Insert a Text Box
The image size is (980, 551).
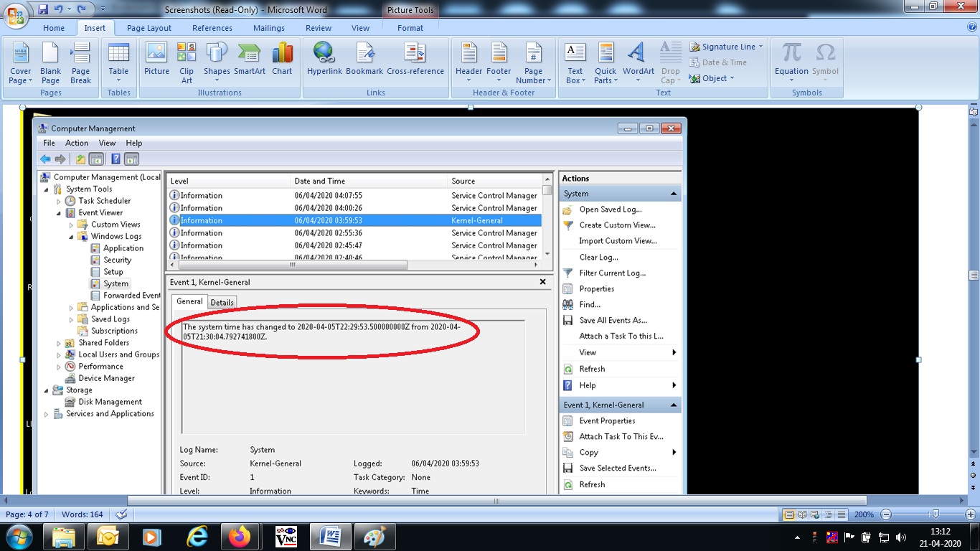(575, 63)
